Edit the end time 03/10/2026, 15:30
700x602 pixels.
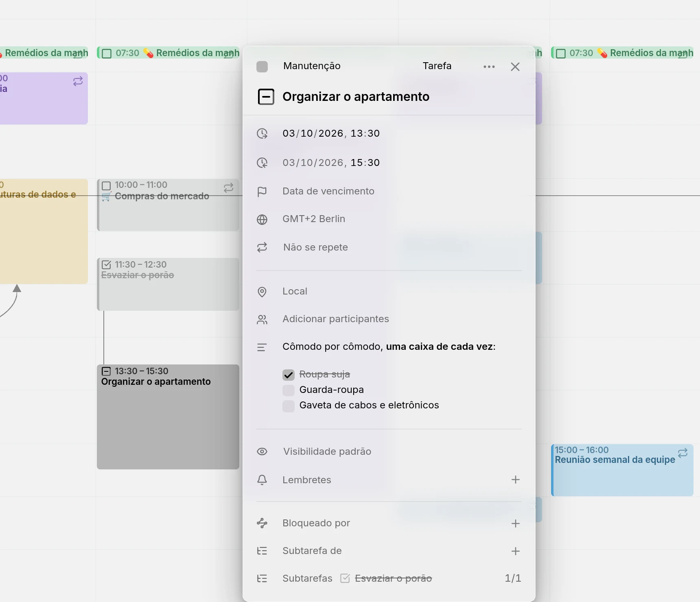pos(331,163)
